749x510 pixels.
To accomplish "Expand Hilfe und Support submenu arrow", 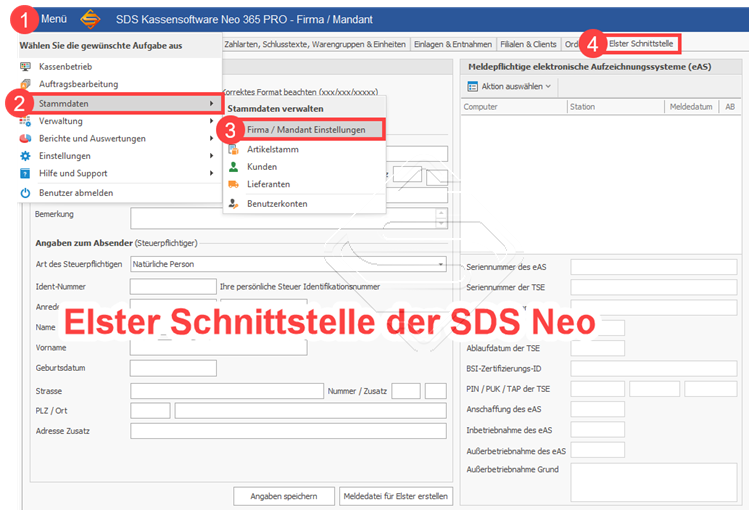I will 211,173.
